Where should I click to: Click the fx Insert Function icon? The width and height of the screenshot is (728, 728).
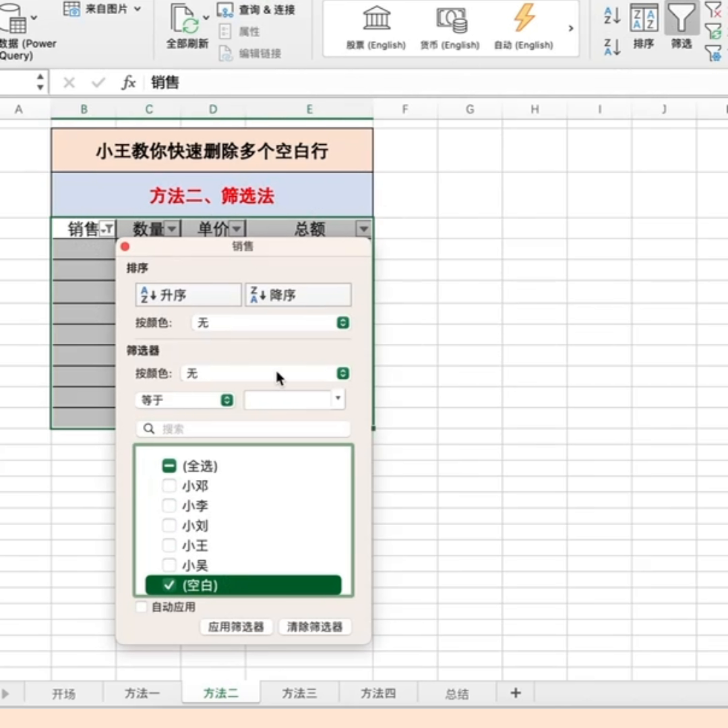(128, 83)
